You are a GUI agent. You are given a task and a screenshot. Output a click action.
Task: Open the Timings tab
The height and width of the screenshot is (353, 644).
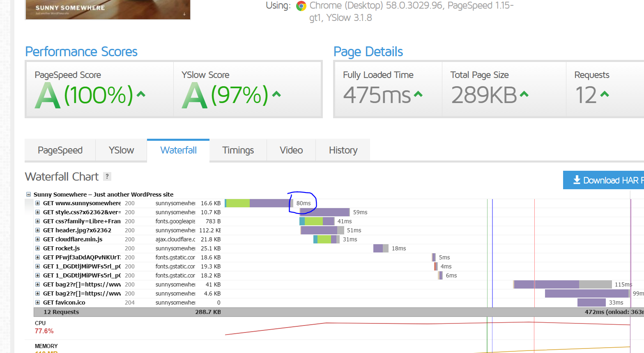click(238, 150)
